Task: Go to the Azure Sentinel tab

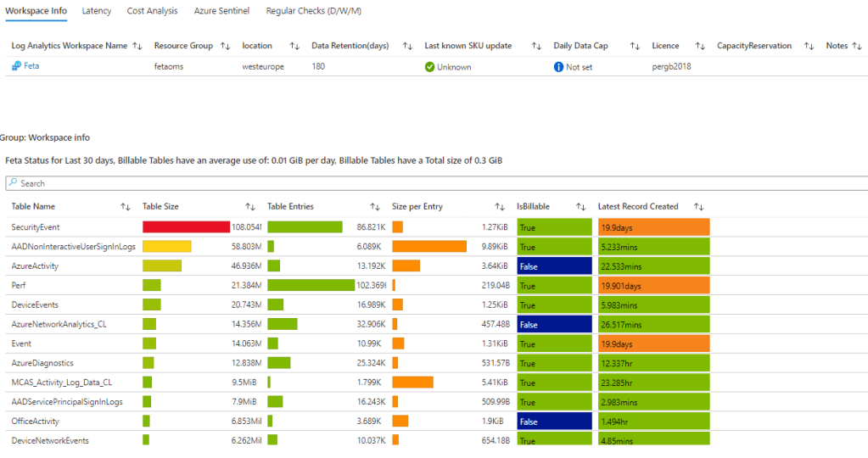Action: pos(222,11)
